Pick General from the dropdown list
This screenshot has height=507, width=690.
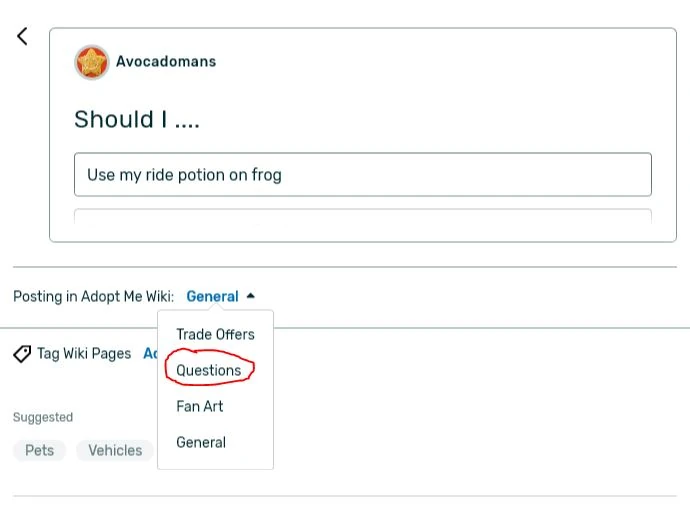click(x=201, y=442)
